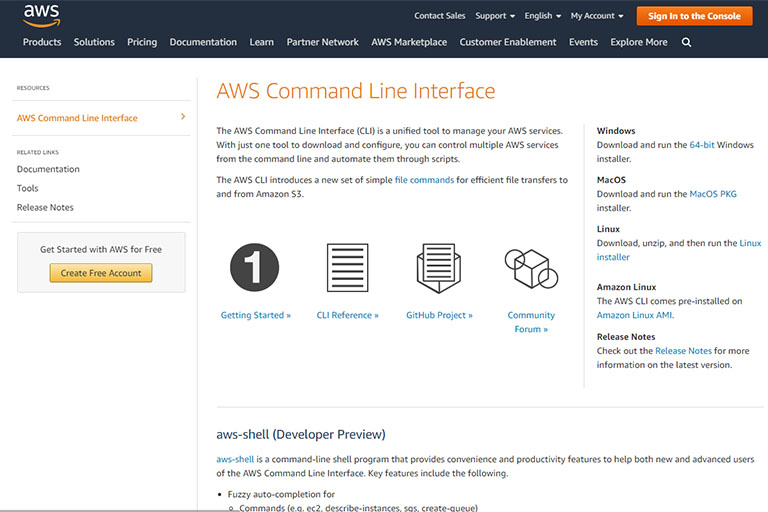Click the aws-shell (Developer Preview) heading
Image resolution: width=768 pixels, height=512 pixels.
pos(301,435)
